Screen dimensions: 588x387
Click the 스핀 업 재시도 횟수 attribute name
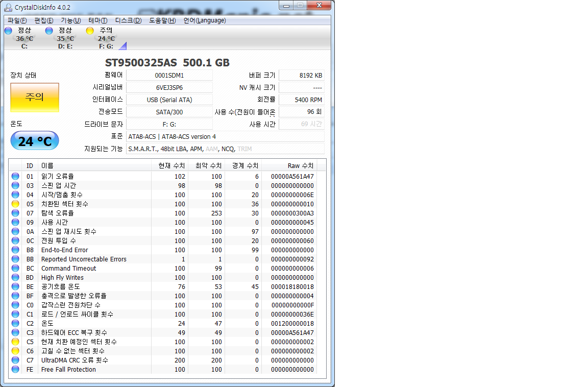point(69,231)
